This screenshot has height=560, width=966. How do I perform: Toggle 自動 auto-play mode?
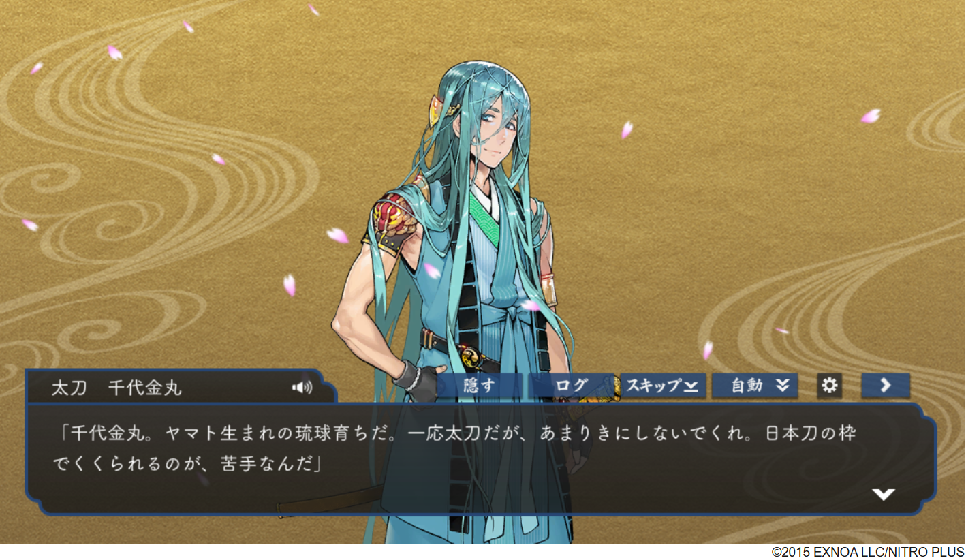click(x=755, y=386)
